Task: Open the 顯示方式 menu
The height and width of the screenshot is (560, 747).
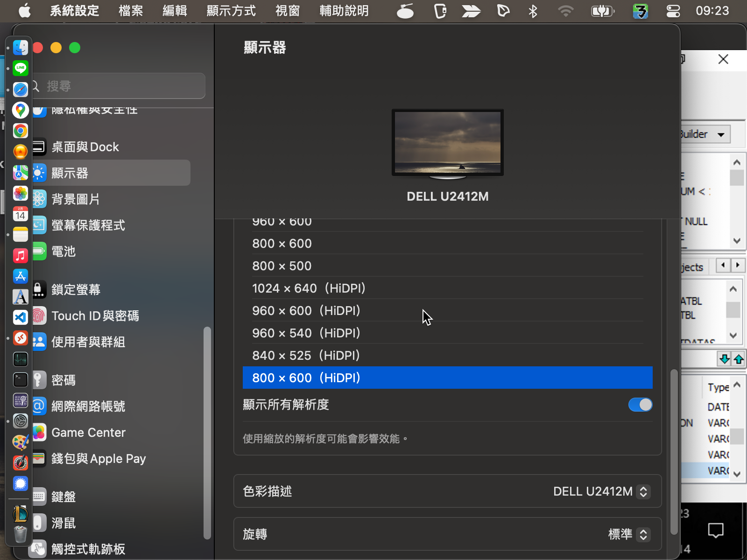Action: [x=231, y=11]
